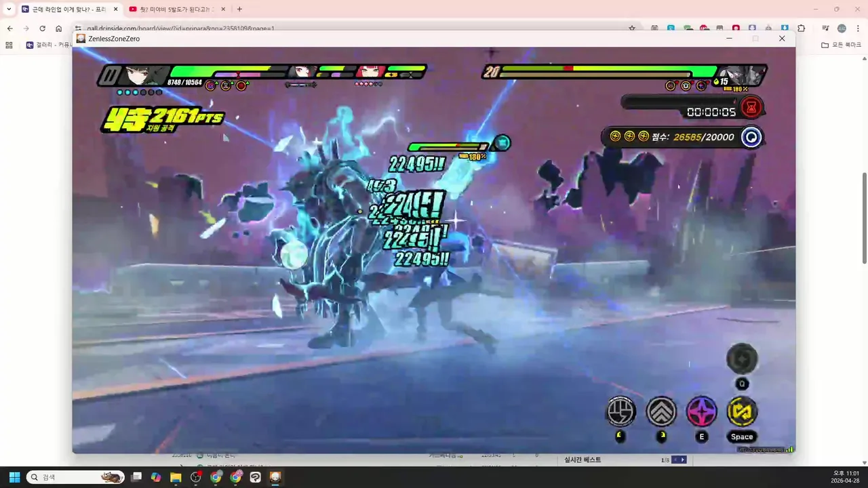Viewport: 868px width, 488px height.
Task: Open File Explorer from the taskbar
Action: tap(176, 477)
